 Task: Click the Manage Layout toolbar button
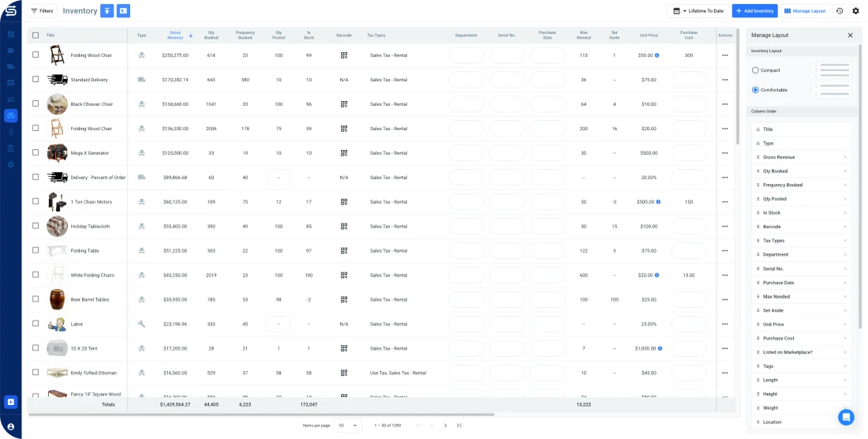click(x=805, y=11)
